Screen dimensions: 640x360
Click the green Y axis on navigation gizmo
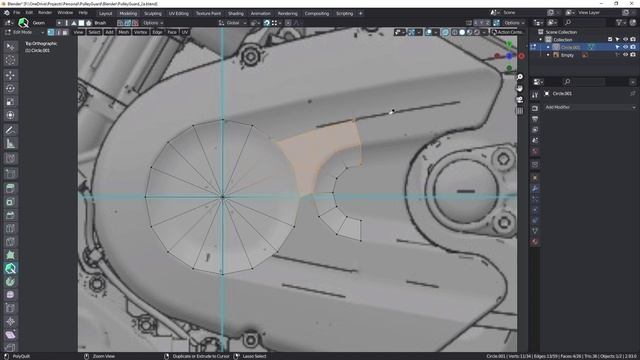(x=509, y=44)
